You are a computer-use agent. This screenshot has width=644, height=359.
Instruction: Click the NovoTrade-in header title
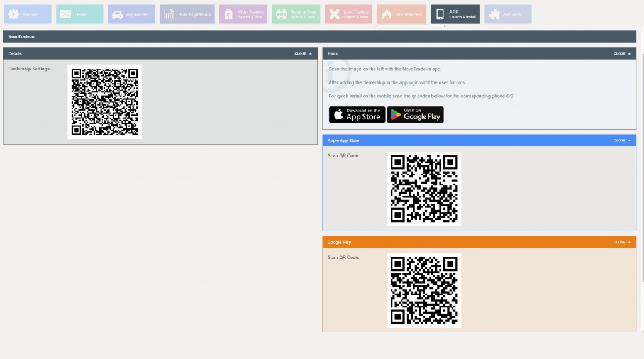click(x=21, y=36)
